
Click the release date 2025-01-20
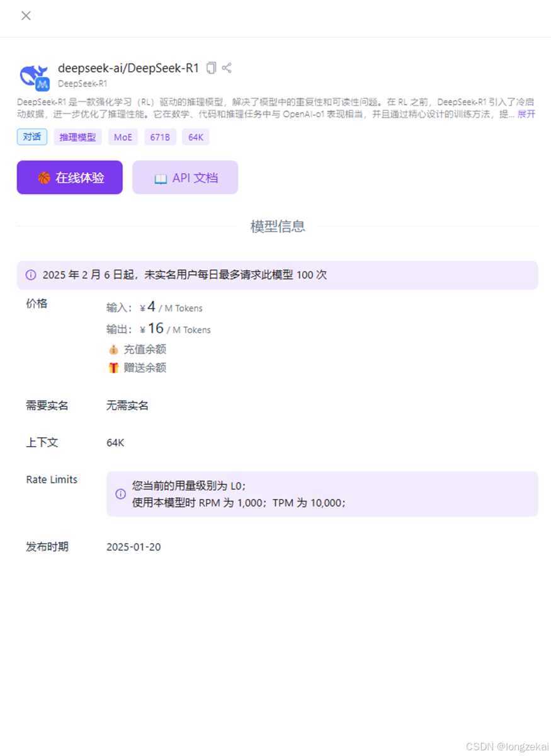click(x=133, y=547)
